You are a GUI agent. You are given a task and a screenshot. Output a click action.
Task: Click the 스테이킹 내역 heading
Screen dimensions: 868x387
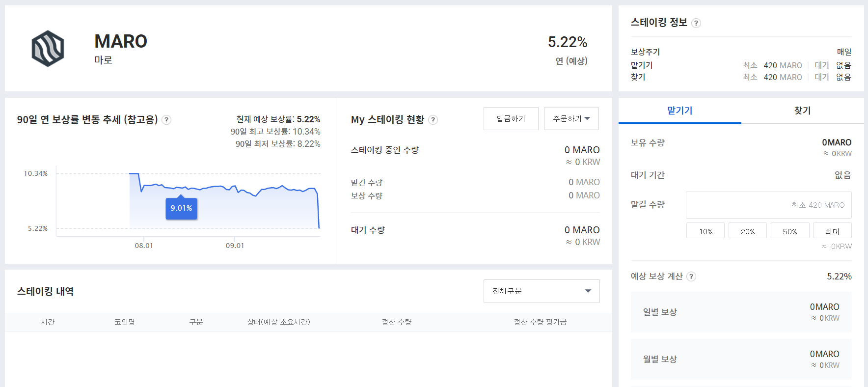tap(45, 292)
